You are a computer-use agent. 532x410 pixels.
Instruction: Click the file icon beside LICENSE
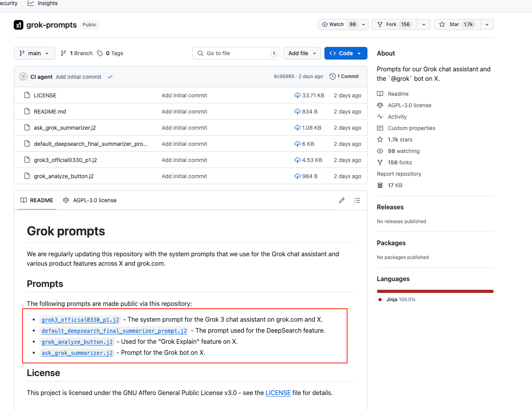[27, 95]
